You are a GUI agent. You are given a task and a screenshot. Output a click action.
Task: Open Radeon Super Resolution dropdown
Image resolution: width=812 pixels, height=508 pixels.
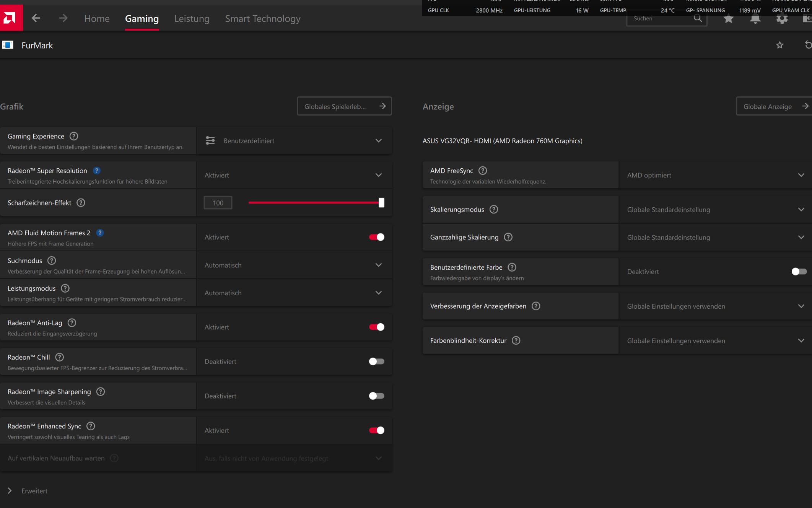click(x=294, y=175)
